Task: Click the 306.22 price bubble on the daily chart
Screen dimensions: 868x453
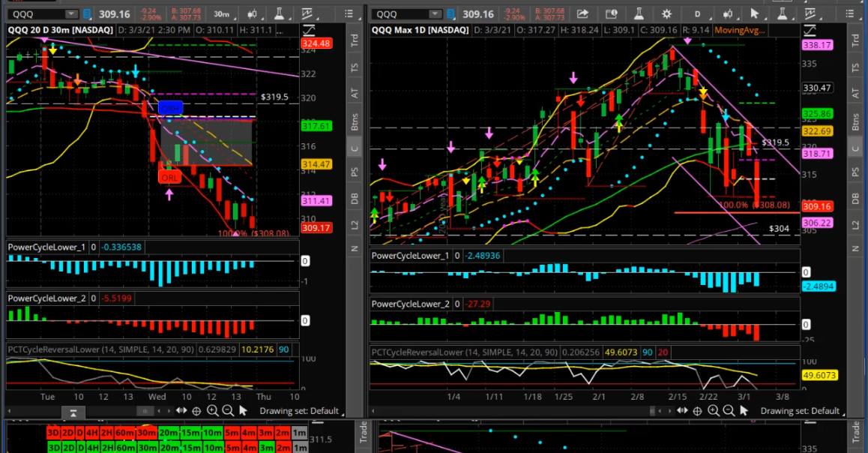Action: tap(817, 223)
